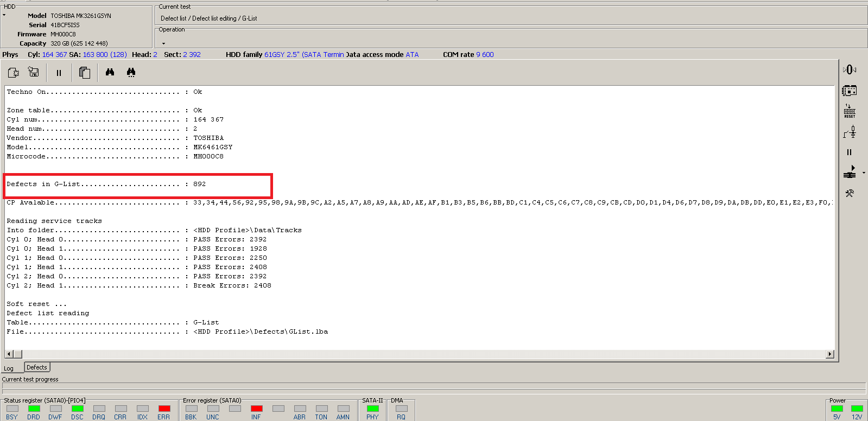
Task: Open the dropdown arrow beside the run test icon
Action: tap(864, 173)
